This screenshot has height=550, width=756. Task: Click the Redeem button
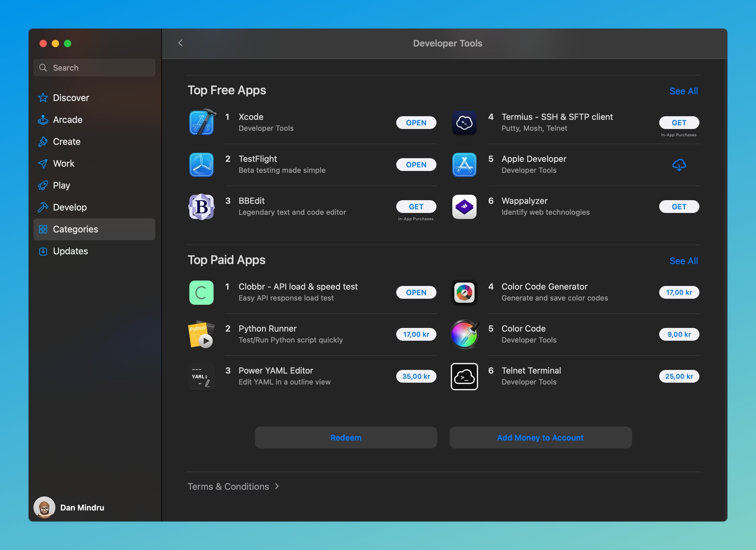pyautogui.click(x=346, y=437)
